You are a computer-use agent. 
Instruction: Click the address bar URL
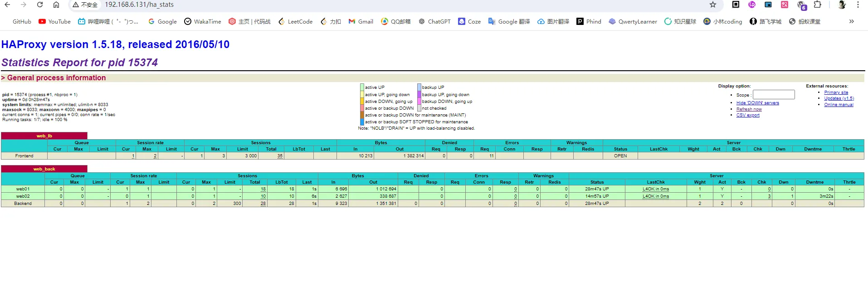point(139,5)
